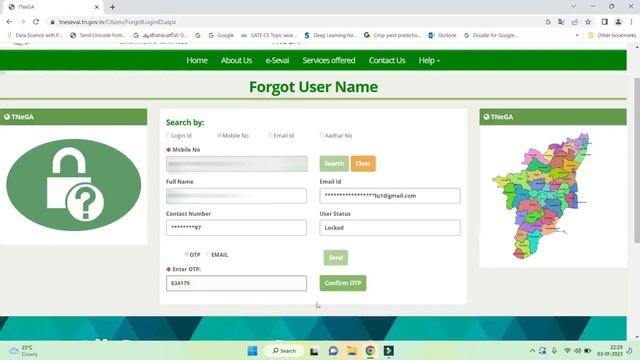Open the volume speaker tray icon
The image size is (640, 360).
578,351
